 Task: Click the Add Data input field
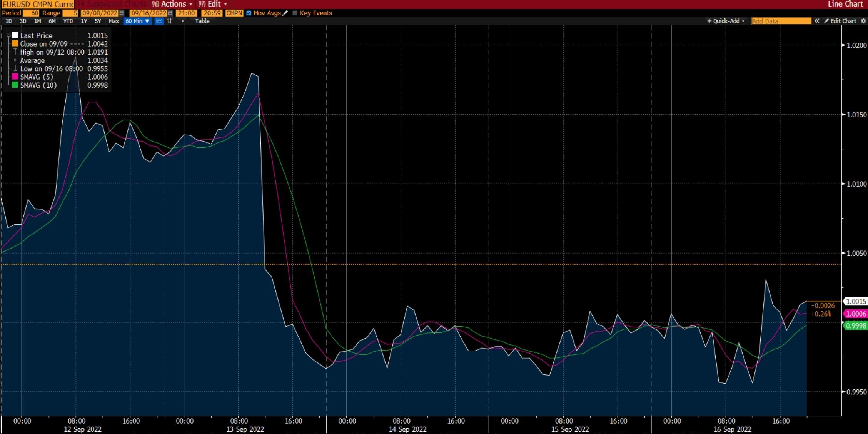(781, 21)
